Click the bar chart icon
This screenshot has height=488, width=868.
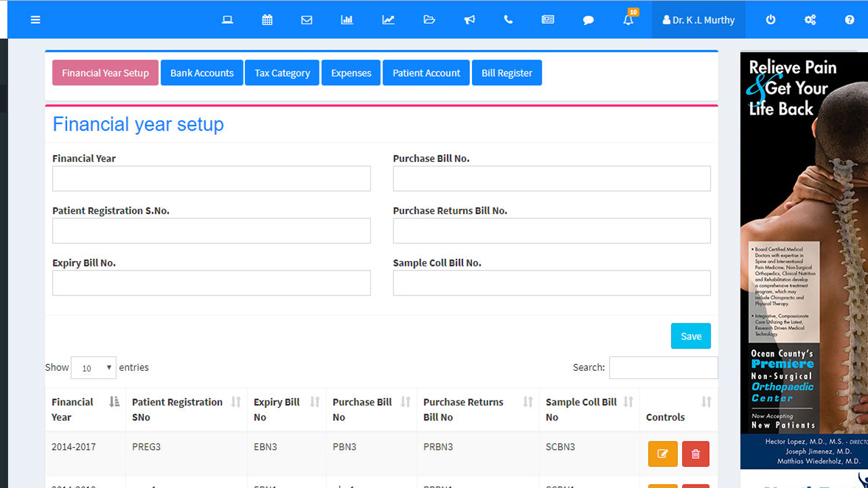[x=347, y=20]
